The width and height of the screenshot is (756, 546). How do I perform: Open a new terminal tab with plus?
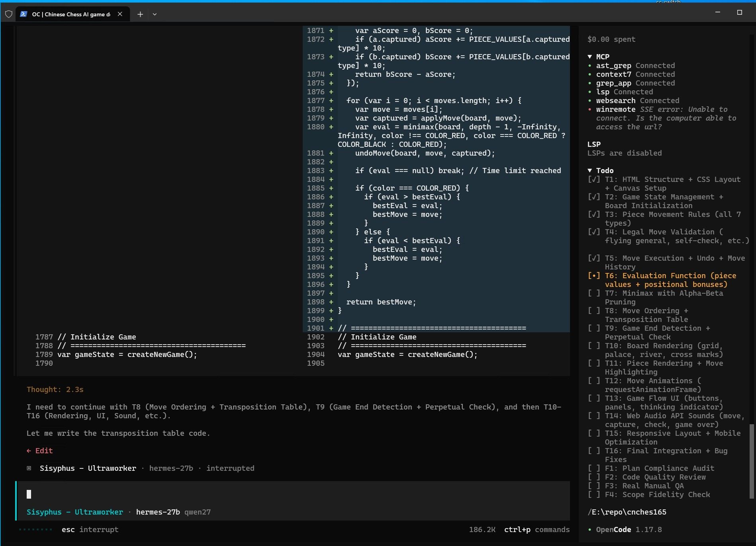(140, 14)
